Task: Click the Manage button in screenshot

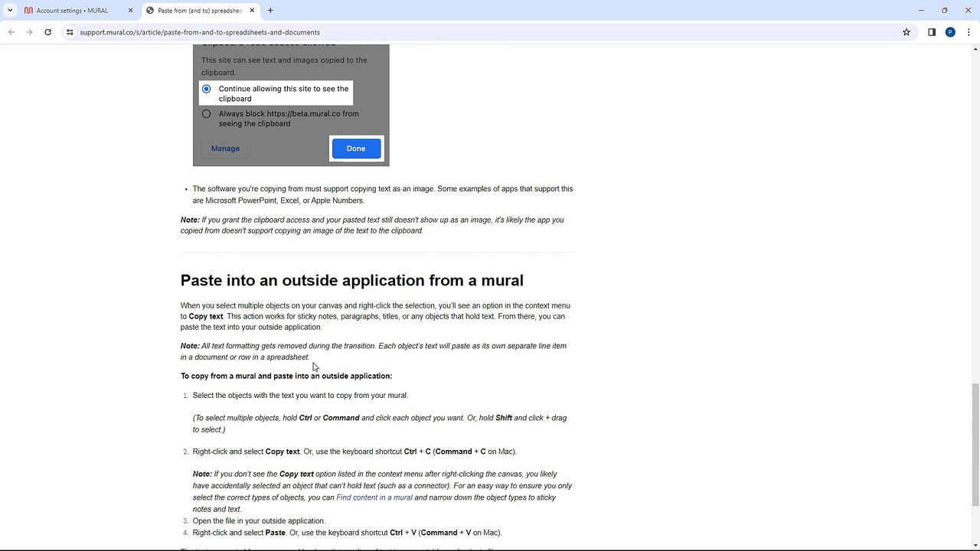Action: click(225, 148)
